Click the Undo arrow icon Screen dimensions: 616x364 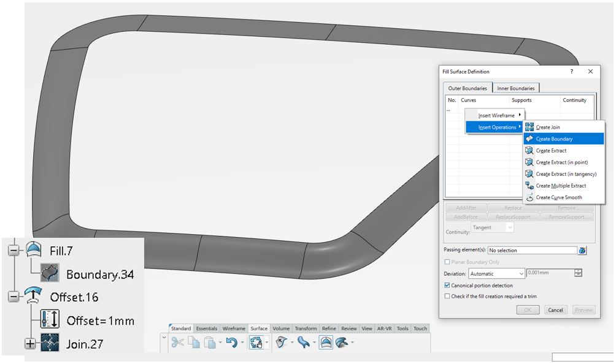tap(231, 343)
